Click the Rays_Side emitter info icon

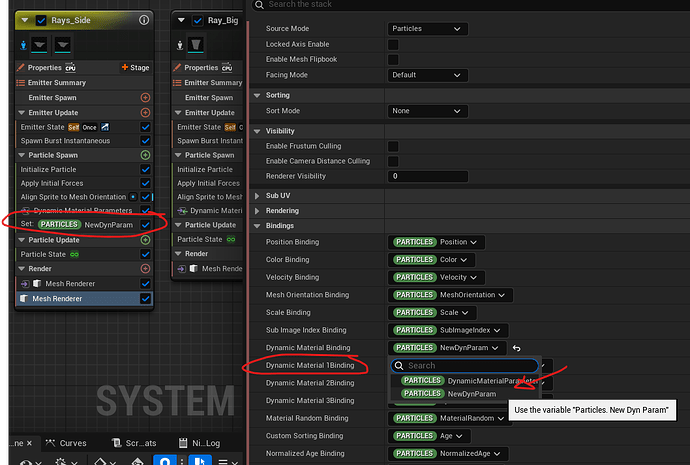145,20
